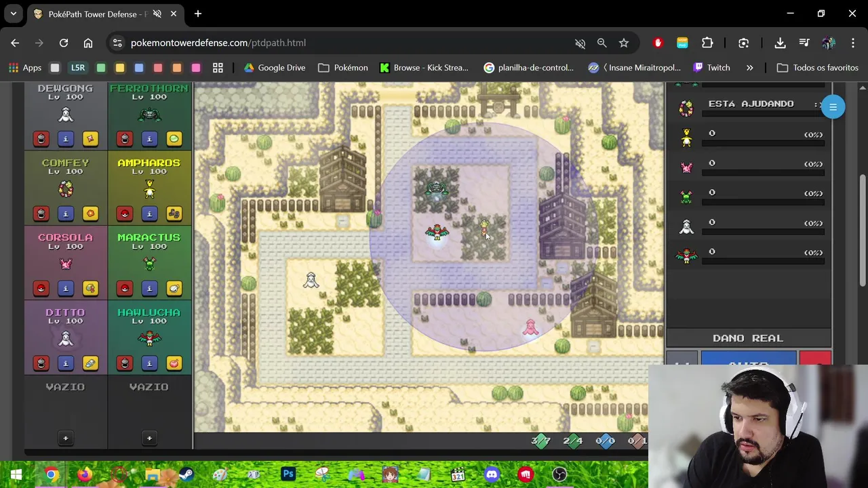This screenshot has height=488, width=868.
Task: Open Chrome's three-dot menu
Action: pos(852,43)
